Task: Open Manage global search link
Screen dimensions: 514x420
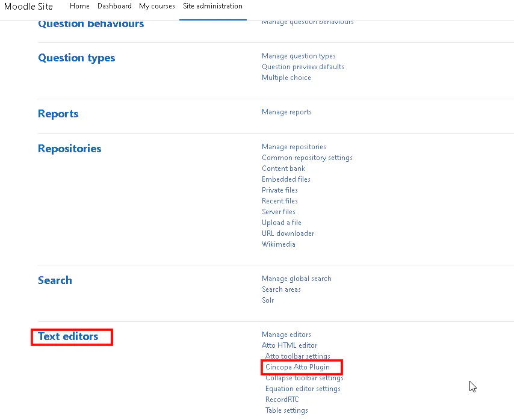Action: point(297,279)
